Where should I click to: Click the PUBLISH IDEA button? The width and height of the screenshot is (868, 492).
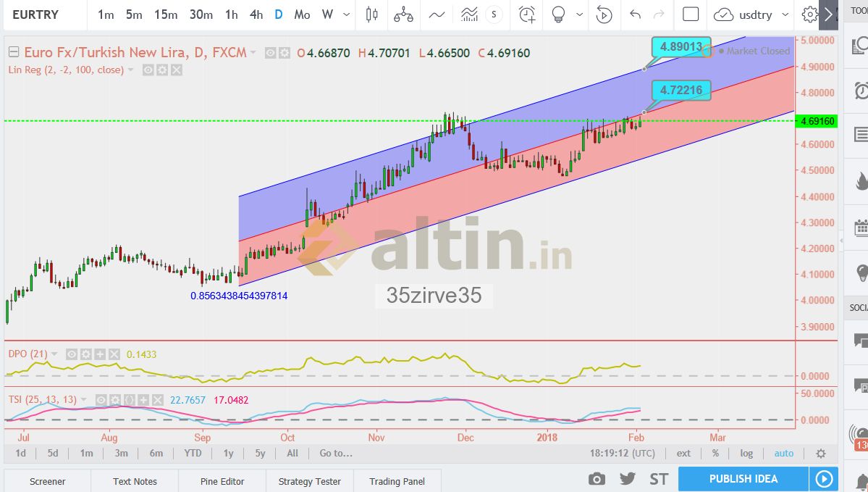coord(743,479)
